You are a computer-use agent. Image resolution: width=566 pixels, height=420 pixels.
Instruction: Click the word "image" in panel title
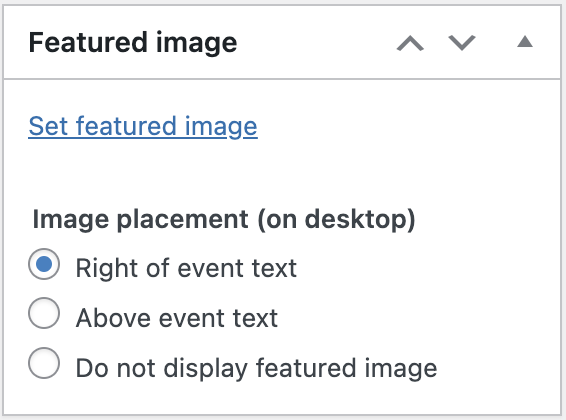click(196, 44)
